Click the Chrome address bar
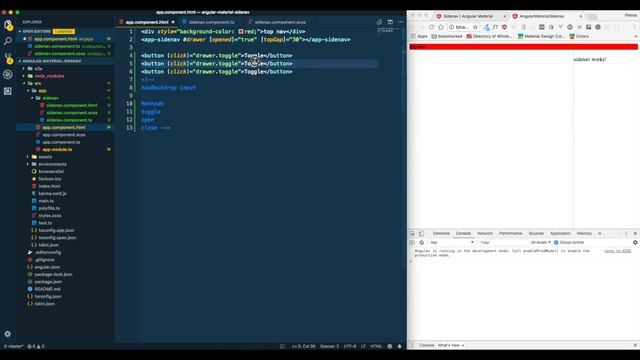640x360 pixels. [463, 27]
